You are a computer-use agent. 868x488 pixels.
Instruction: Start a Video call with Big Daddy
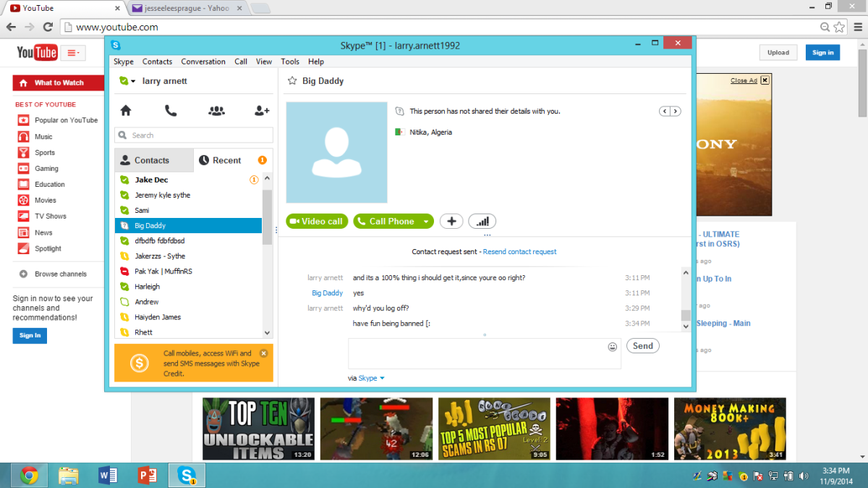[317, 222]
